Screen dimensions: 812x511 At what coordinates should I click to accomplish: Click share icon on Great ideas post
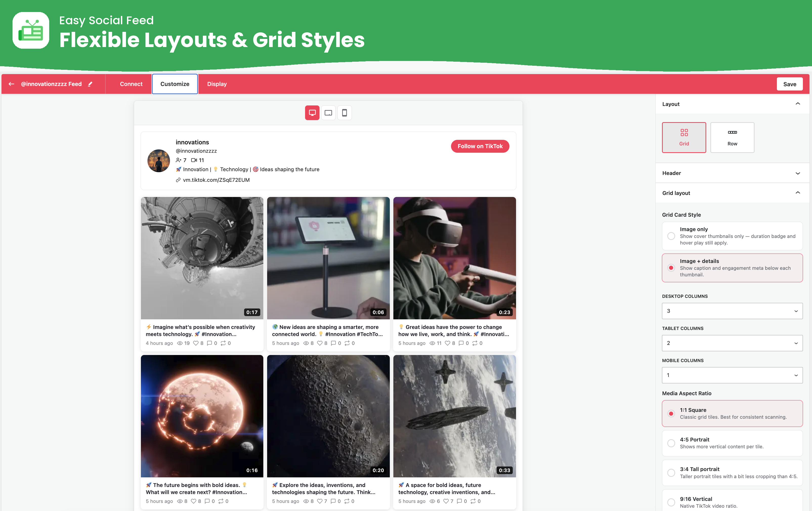tap(475, 343)
